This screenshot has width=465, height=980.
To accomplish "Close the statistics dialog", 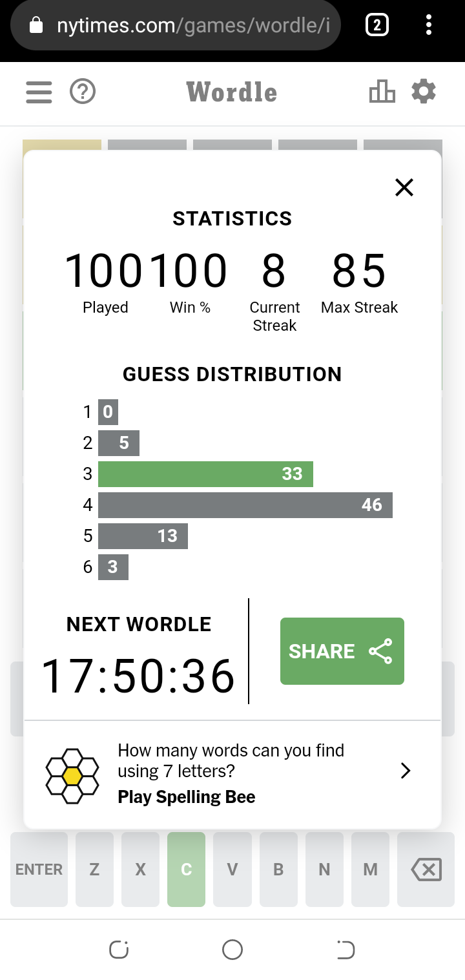I will [x=404, y=187].
